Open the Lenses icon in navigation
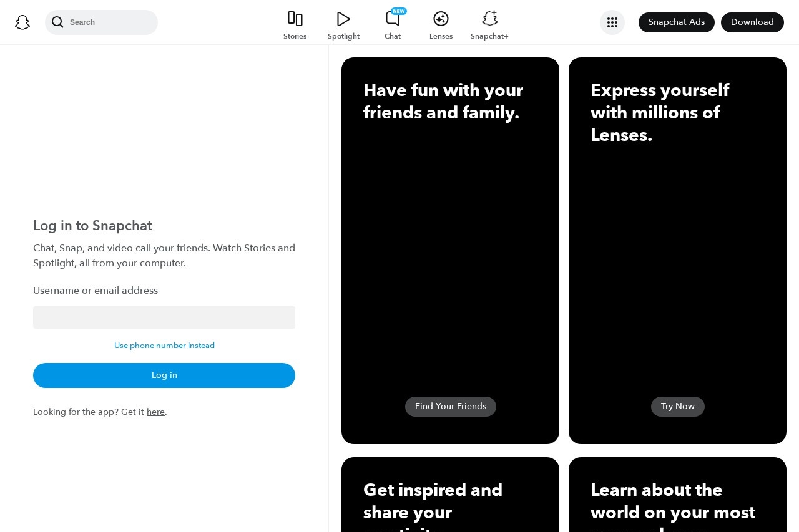The height and width of the screenshot is (532, 799). coord(441,19)
